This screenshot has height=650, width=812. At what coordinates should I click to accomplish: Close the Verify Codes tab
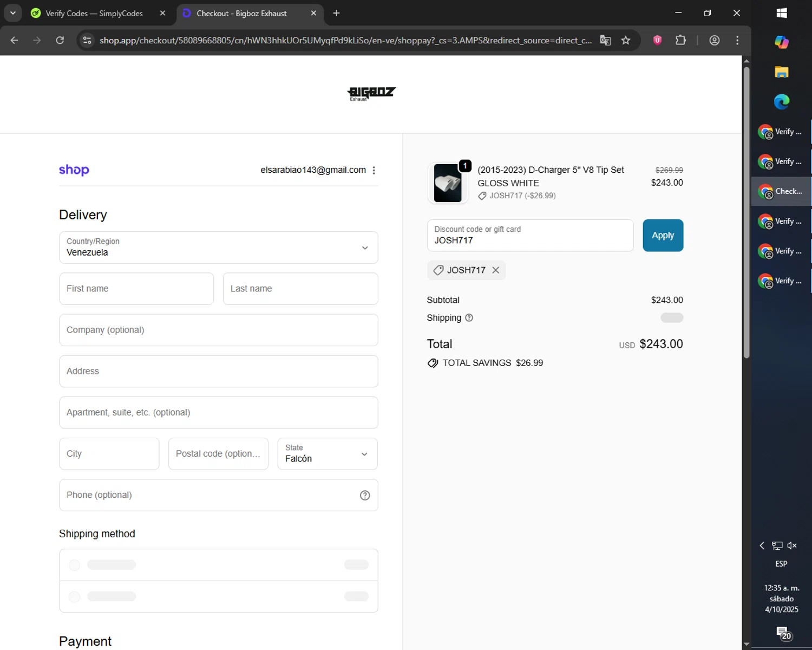(162, 13)
